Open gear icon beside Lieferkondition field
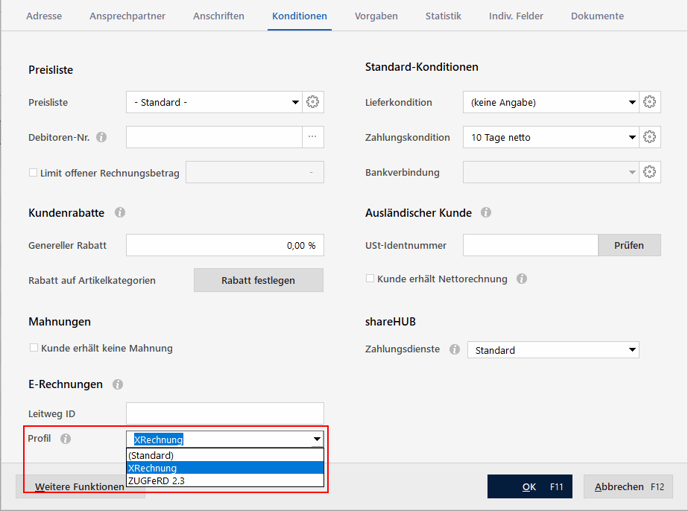688x511 pixels. tap(649, 102)
